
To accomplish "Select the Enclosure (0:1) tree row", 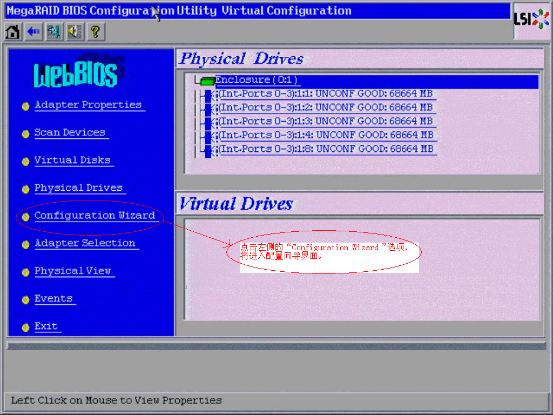I will [x=376, y=81].
